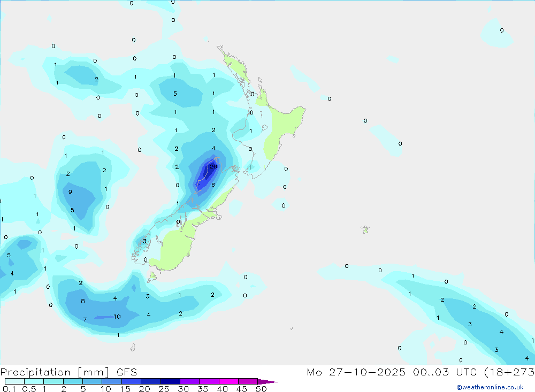Select the 0.1–0.5 mm legend color swatch

pos(14,381)
